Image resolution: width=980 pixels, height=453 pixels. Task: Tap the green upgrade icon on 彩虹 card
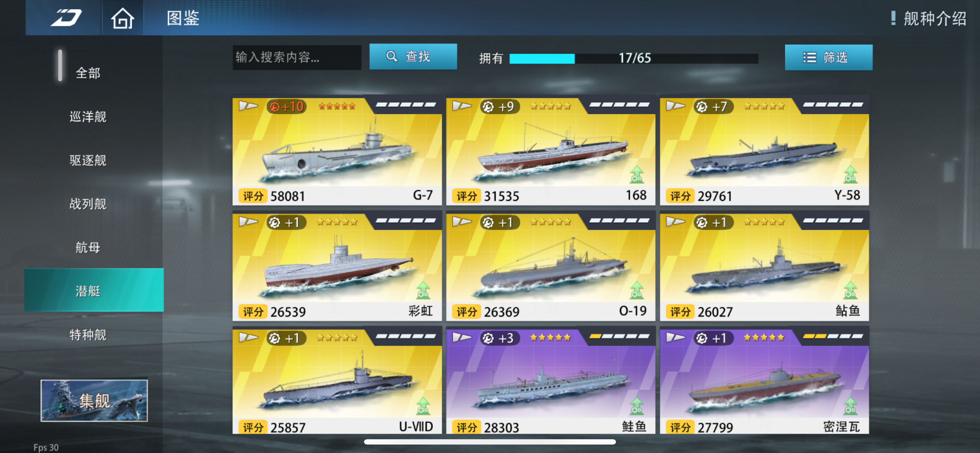(423, 290)
